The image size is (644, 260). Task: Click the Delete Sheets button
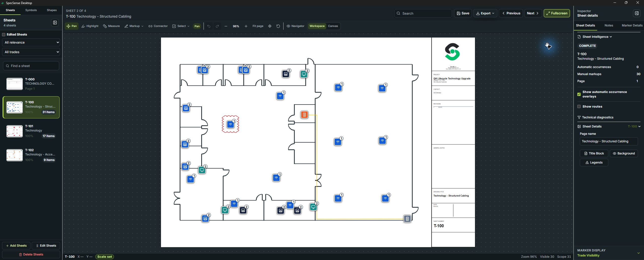pos(31,254)
